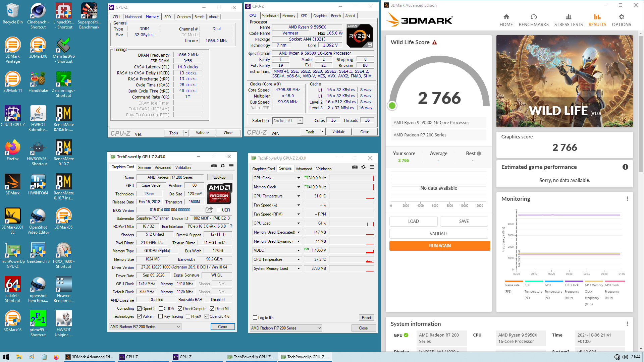Expand GPU Temperature sensor dropdown

(298, 196)
